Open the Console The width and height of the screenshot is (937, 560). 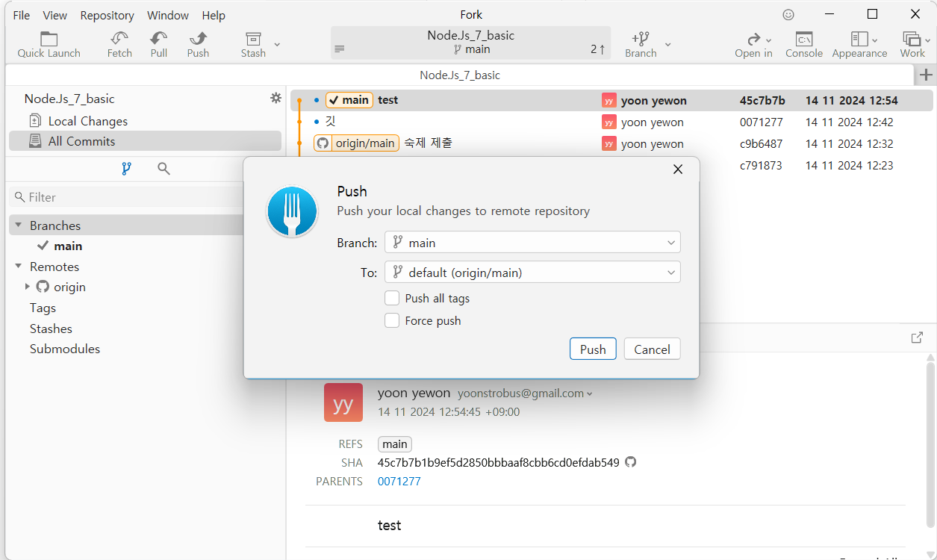[804, 45]
